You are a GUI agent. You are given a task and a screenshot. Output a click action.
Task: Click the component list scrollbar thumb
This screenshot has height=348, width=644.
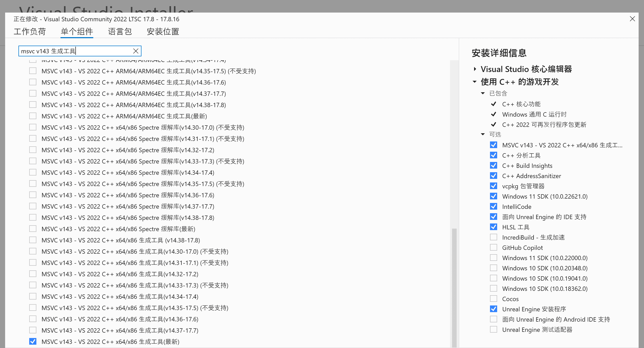click(x=454, y=288)
